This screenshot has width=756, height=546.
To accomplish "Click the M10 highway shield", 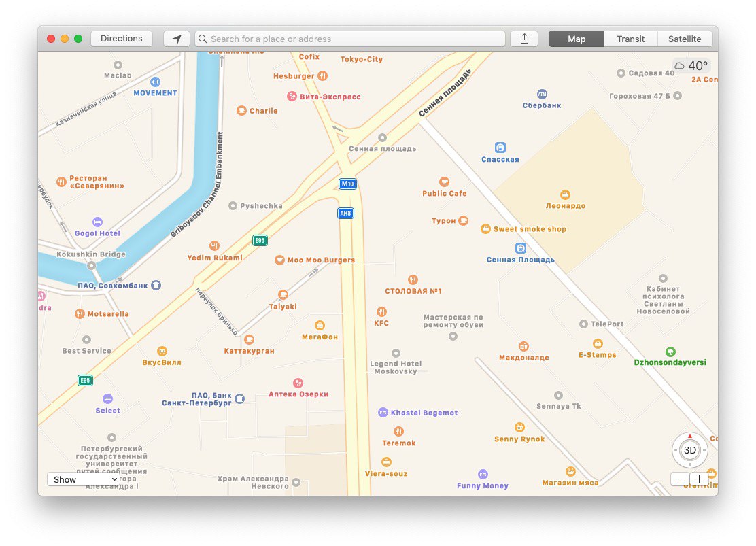I will coord(347,184).
